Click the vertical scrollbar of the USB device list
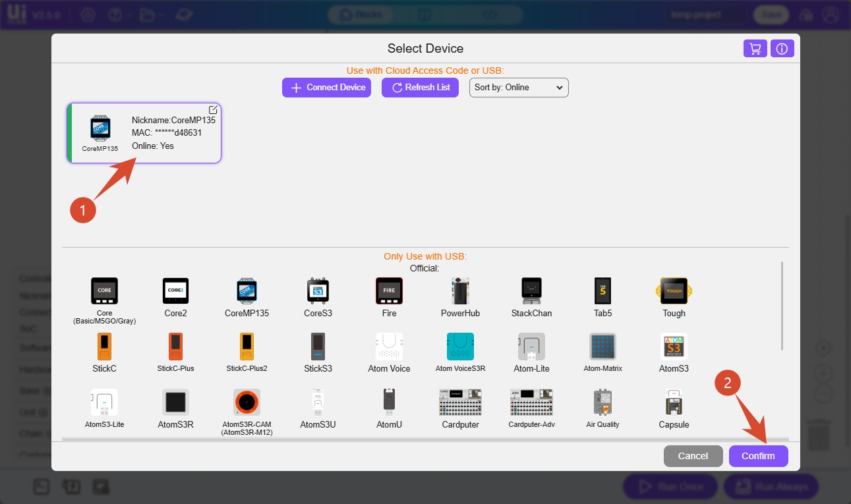The width and height of the screenshot is (851, 504). click(x=782, y=306)
